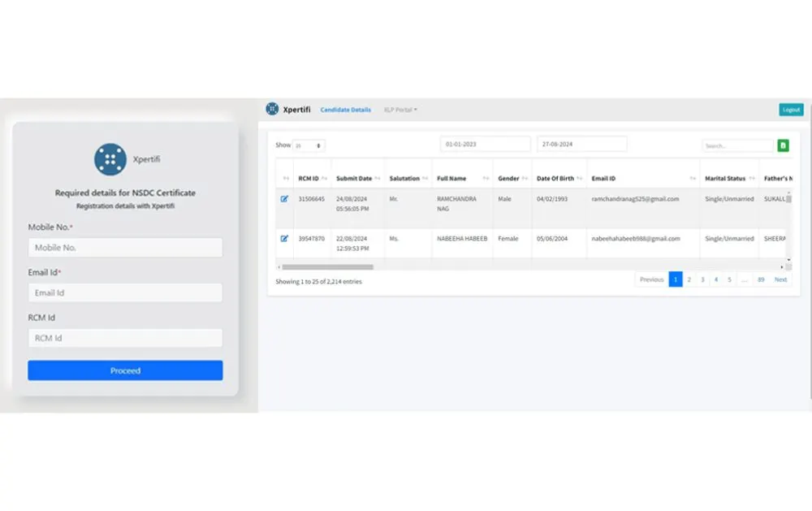Viewport: 812px width, 511px height.
Task: Select page 2 in pagination
Action: pos(689,279)
